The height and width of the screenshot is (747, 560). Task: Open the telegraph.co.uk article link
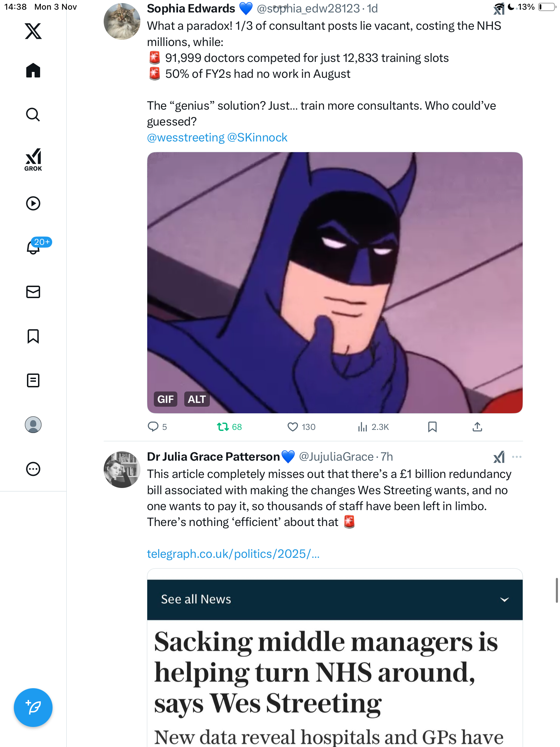(x=233, y=554)
